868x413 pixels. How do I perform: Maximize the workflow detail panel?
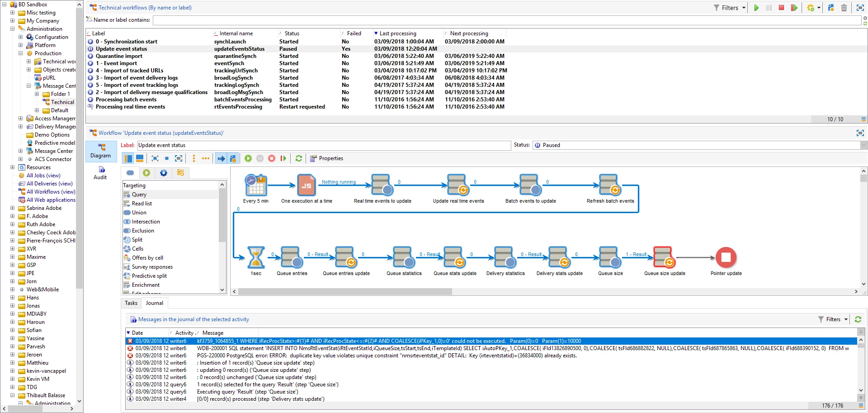[x=860, y=133]
